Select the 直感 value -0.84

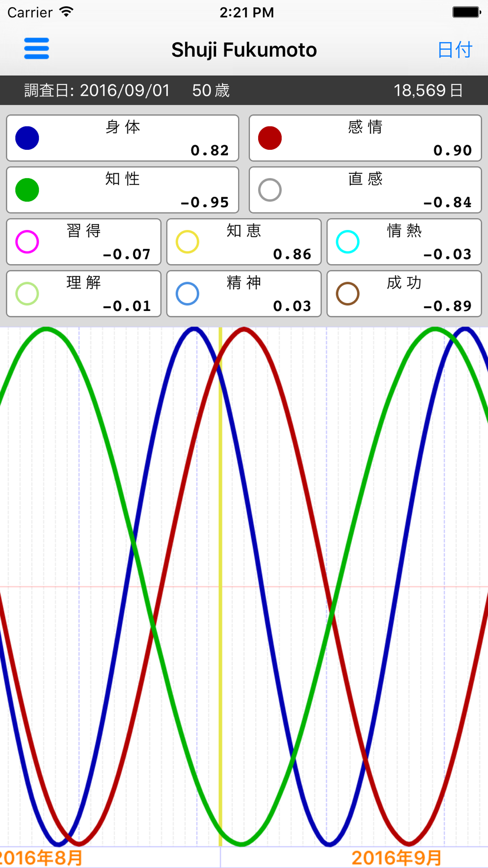447,202
